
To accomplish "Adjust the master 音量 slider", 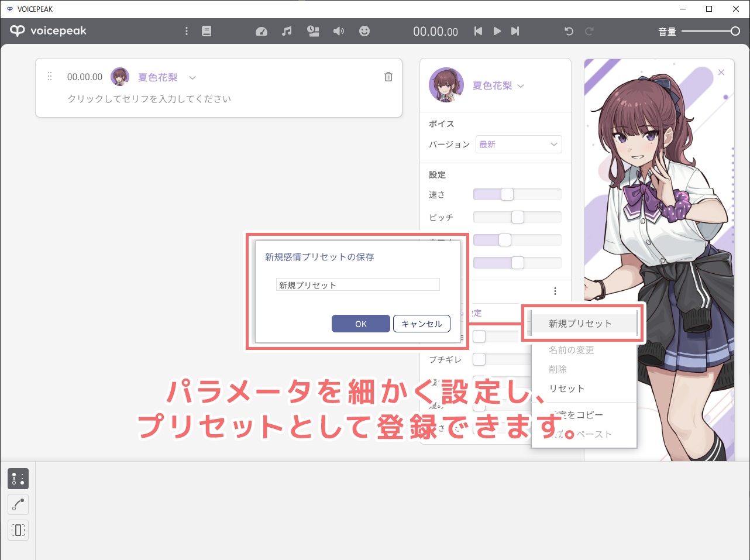I will pos(711,31).
